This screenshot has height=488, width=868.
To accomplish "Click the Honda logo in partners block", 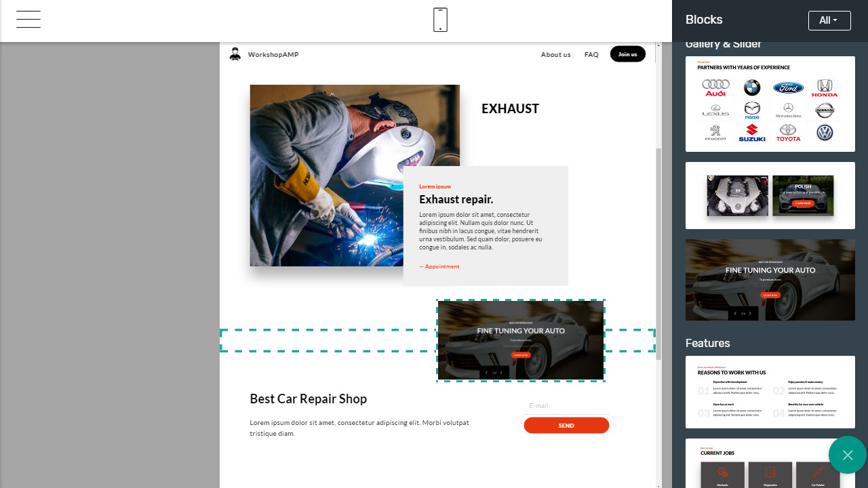I will [x=825, y=88].
